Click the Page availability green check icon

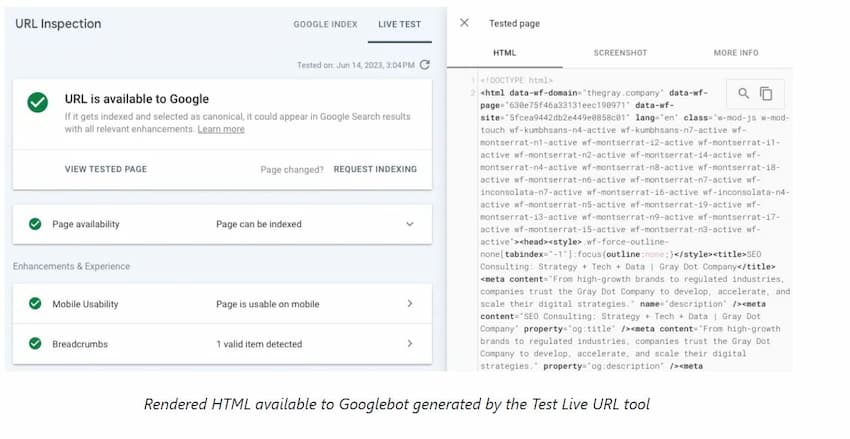pyautogui.click(x=35, y=224)
